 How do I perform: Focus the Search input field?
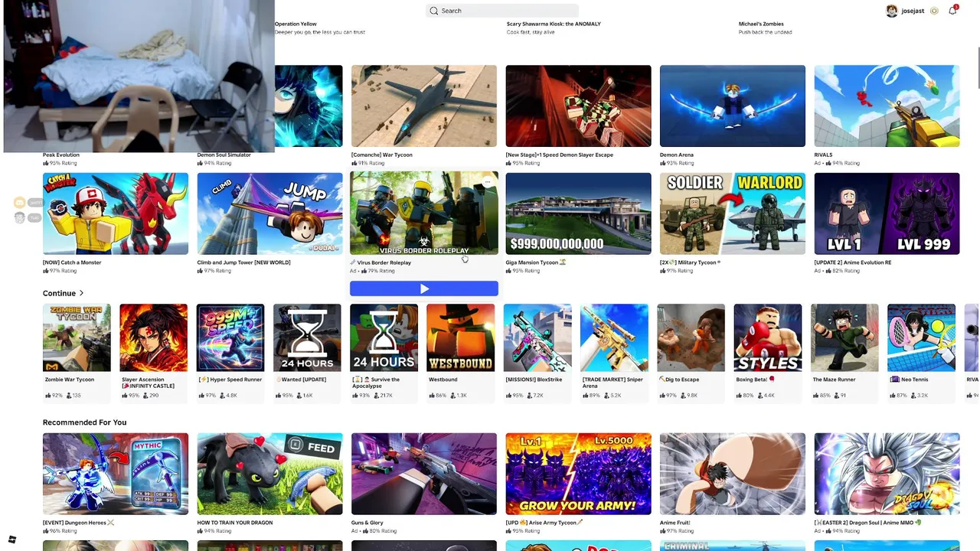pyautogui.click(x=502, y=11)
